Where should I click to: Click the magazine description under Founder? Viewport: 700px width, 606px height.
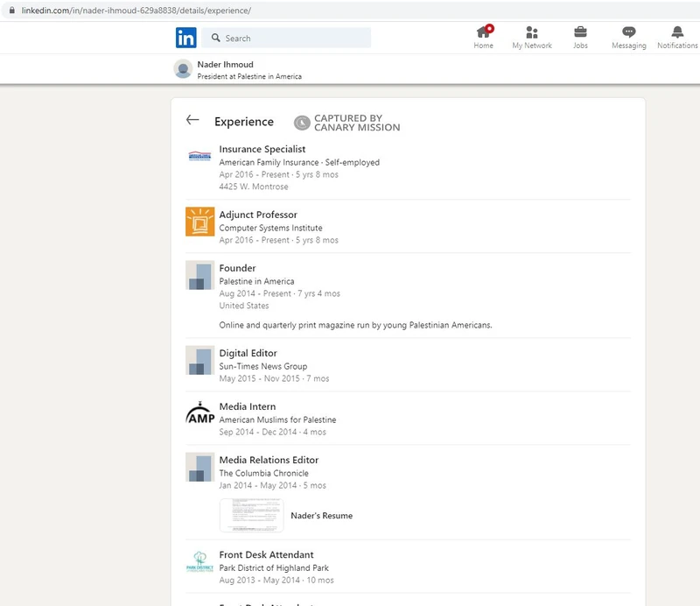click(x=355, y=326)
